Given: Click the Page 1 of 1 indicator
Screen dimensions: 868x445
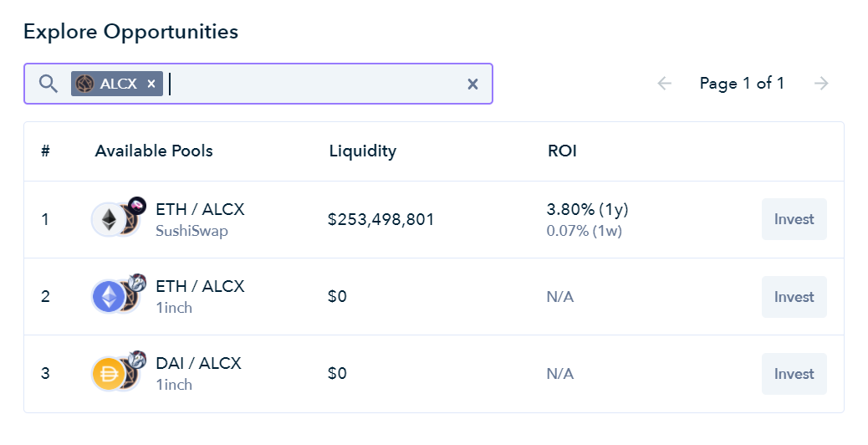Looking at the screenshot, I should click(x=742, y=83).
